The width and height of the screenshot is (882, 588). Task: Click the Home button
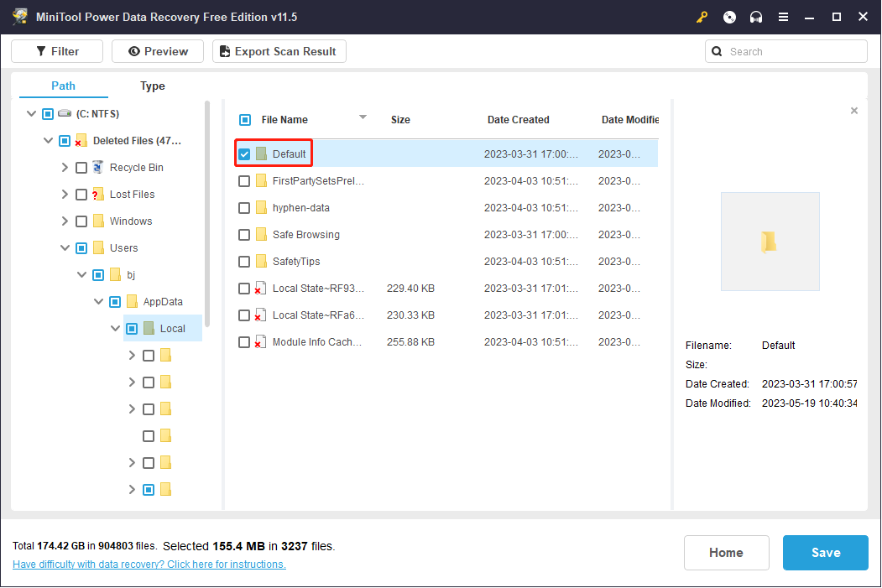pos(726,553)
